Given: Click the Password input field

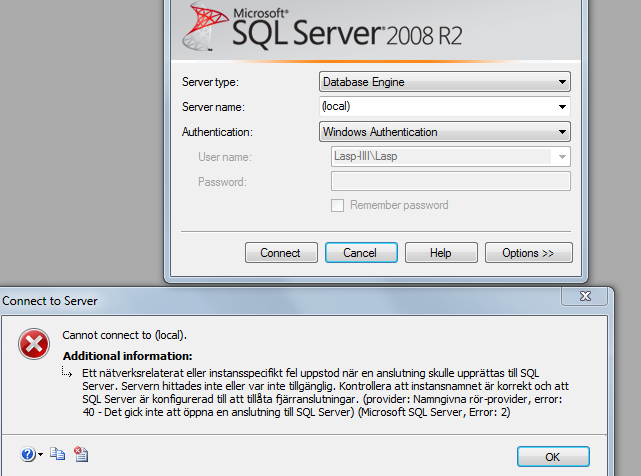Looking at the screenshot, I should click(450, 181).
